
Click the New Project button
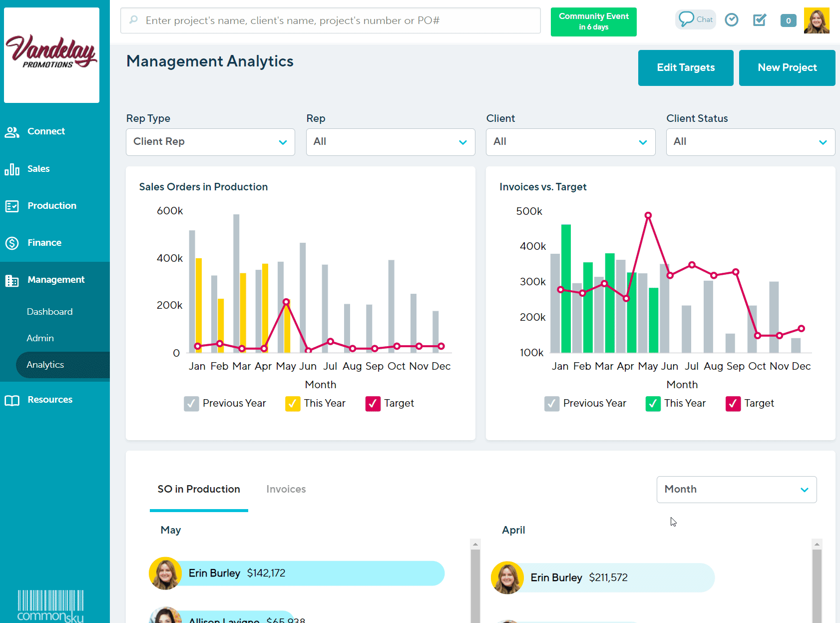(x=787, y=67)
